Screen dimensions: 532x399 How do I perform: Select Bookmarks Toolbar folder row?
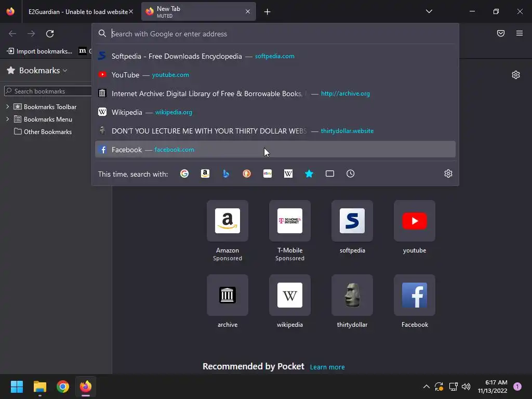pos(45,107)
